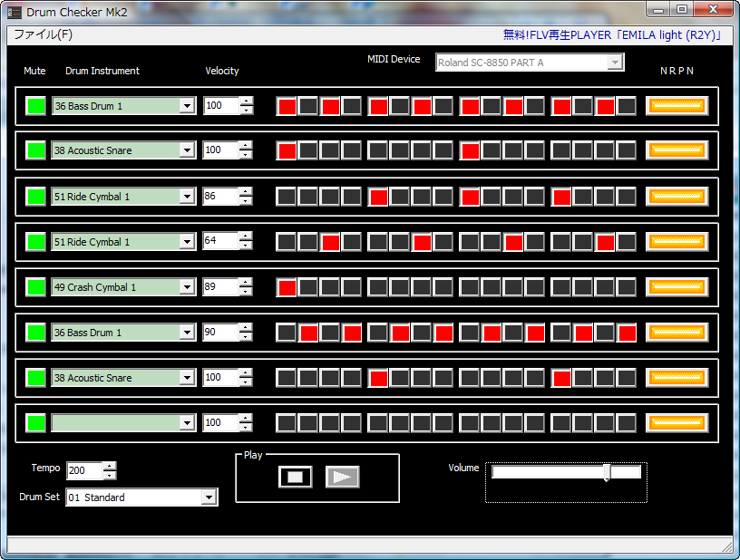Toggle mute on the empty instrument row
Viewport: 740px width, 560px height.
[x=36, y=423]
